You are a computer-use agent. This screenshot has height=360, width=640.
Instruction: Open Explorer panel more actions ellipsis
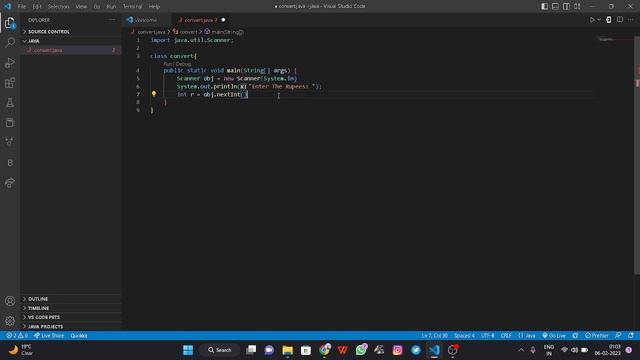[x=112, y=20]
